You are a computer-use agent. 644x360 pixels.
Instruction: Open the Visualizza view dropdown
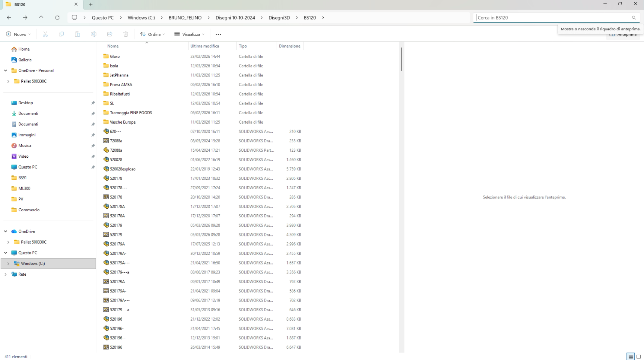click(x=189, y=34)
